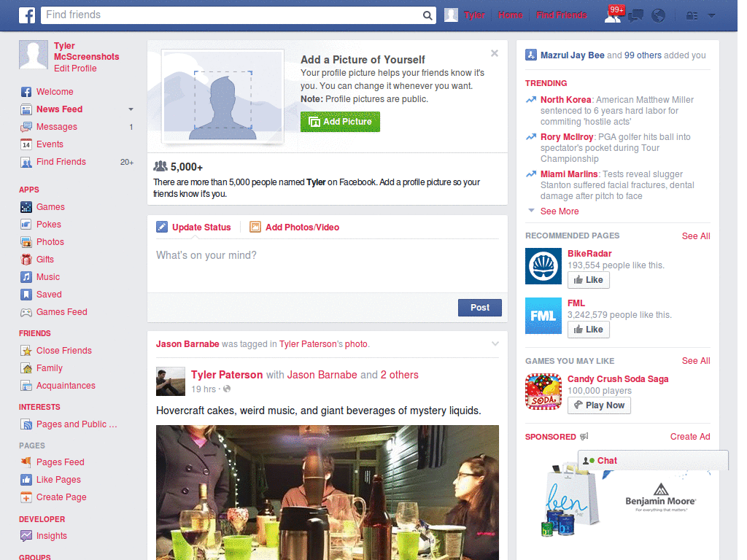Like the FML page
This screenshot has height=560, width=747.
[589, 330]
